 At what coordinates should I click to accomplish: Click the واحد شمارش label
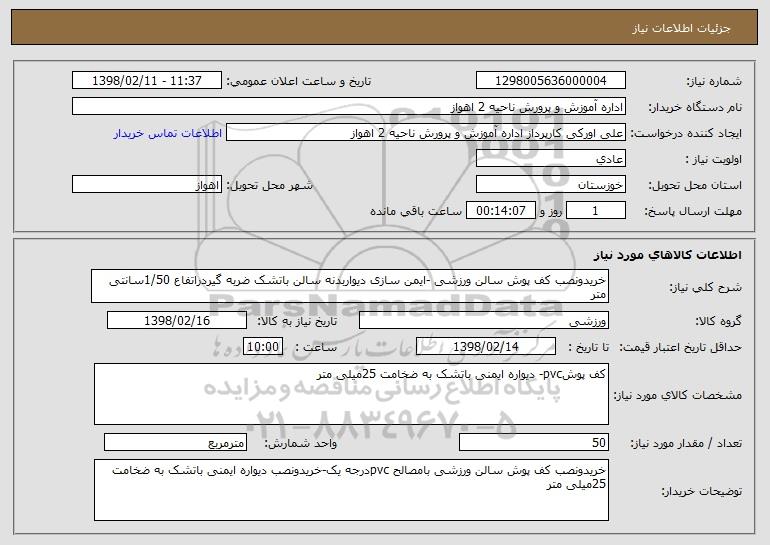point(301,443)
